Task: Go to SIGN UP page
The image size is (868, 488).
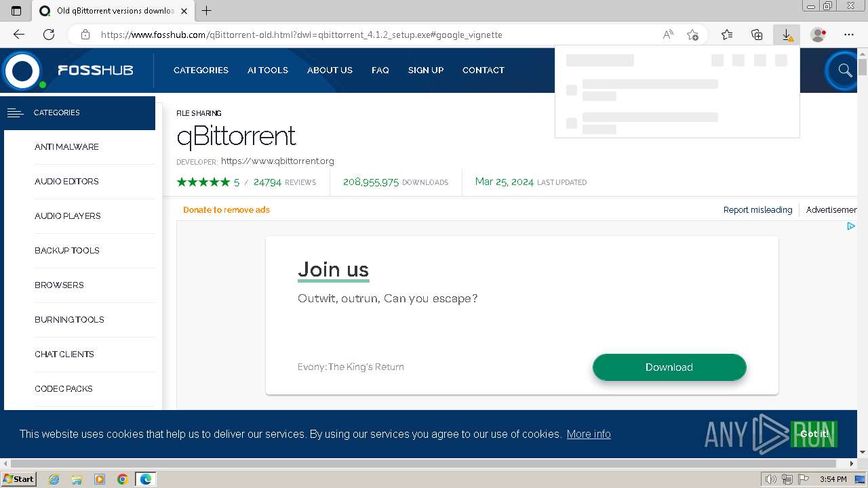Action: pos(426,70)
